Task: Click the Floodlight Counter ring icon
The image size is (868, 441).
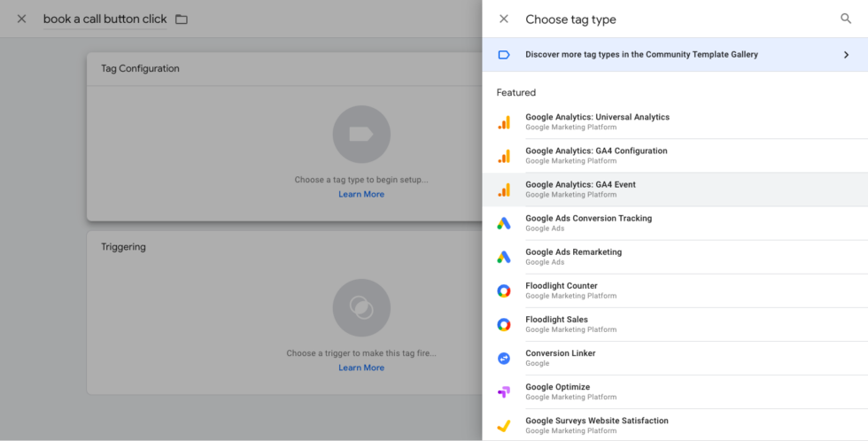Action: tap(504, 291)
